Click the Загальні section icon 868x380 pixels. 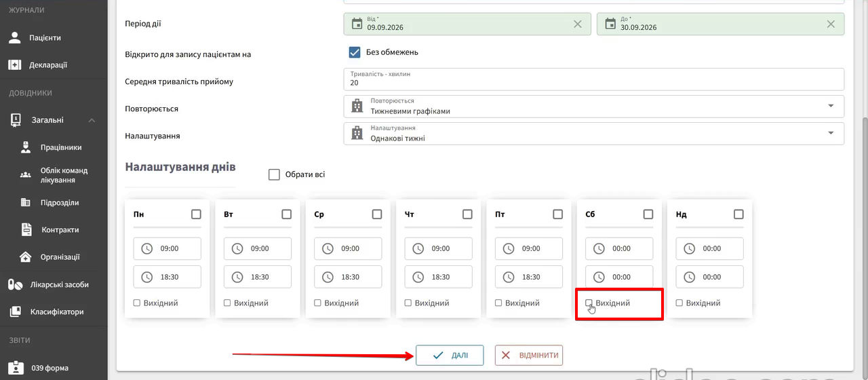coord(16,120)
